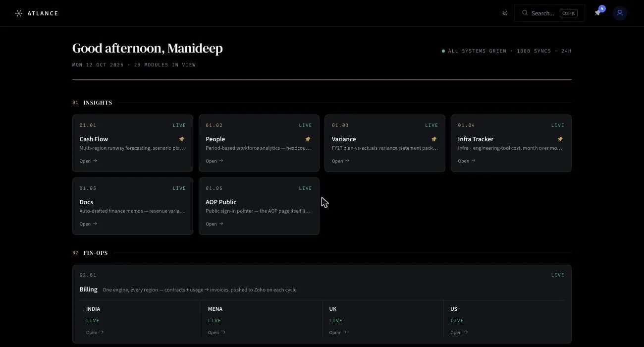Open Billing for UK region
The image size is (644, 347).
pyautogui.click(x=338, y=332)
